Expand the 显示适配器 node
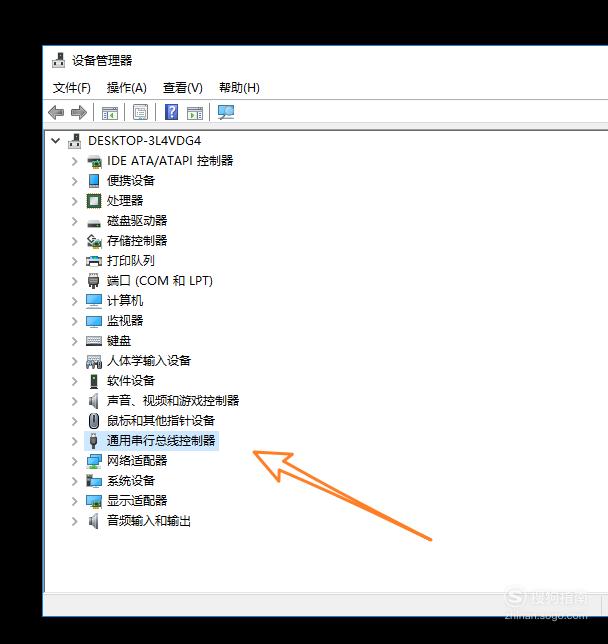 click(x=74, y=501)
